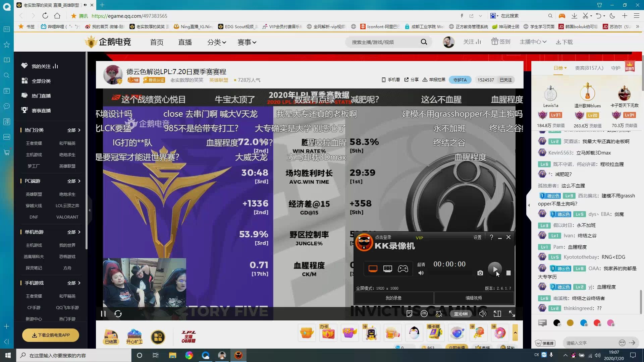The image size is (644, 362).
Task: Click browser download arrow icon
Action: click(574, 16)
